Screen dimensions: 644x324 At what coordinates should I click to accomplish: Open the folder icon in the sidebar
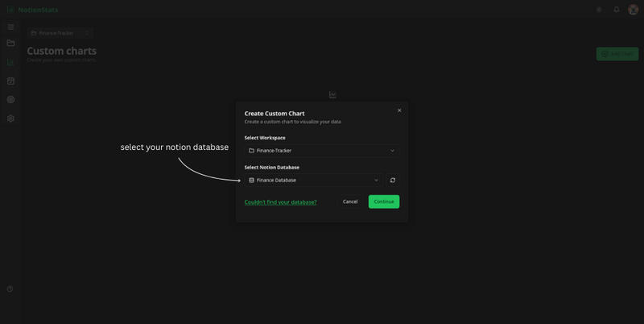click(10, 43)
